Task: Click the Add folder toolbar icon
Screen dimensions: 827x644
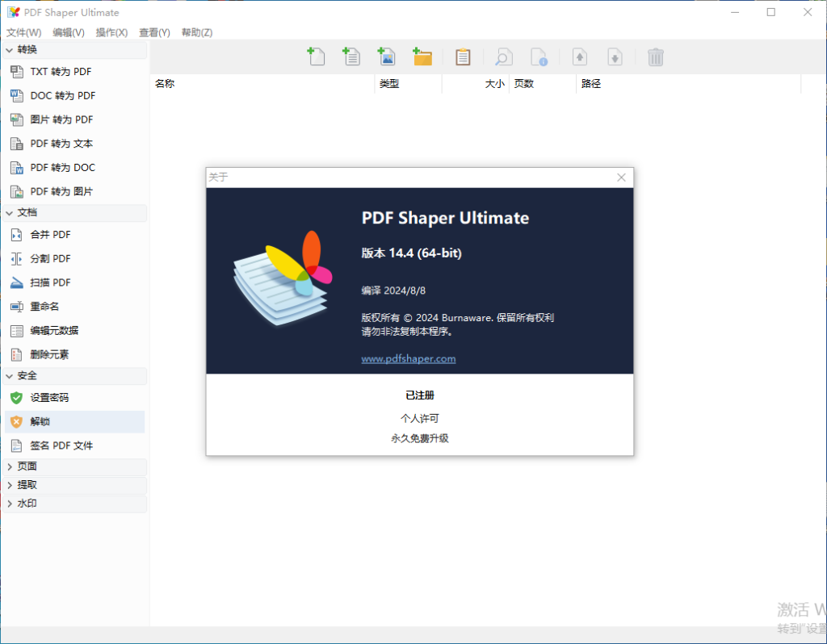Action: tap(422, 56)
